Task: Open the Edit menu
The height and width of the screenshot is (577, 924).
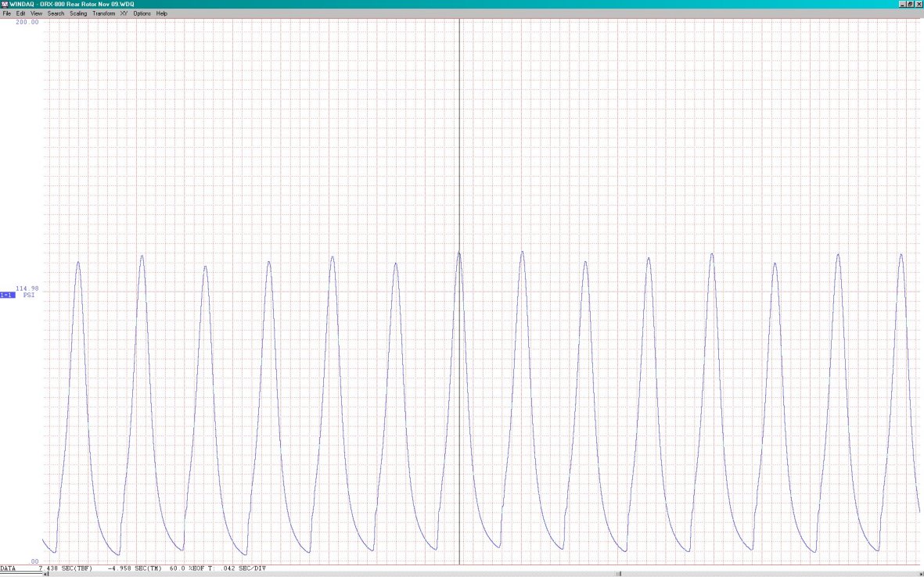Action: coord(20,13)
